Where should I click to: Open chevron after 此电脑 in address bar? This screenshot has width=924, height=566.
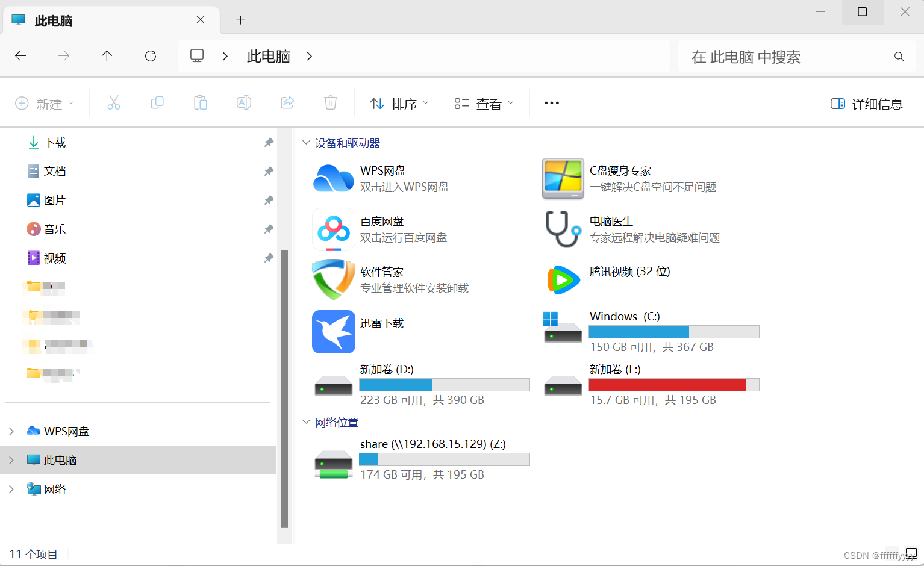point(309,56)
